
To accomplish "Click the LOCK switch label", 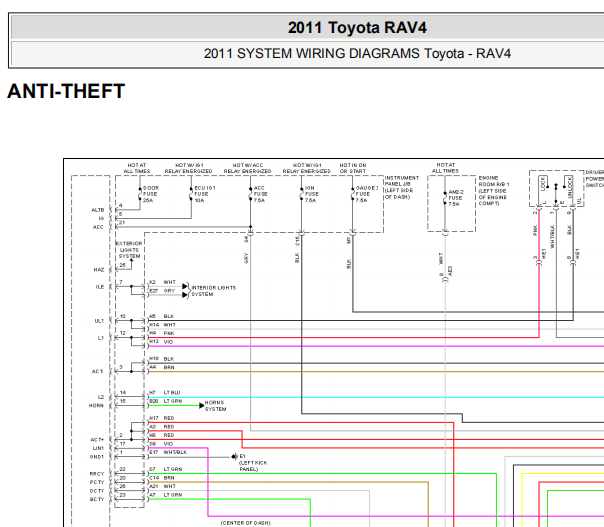I will click(543, 183).
